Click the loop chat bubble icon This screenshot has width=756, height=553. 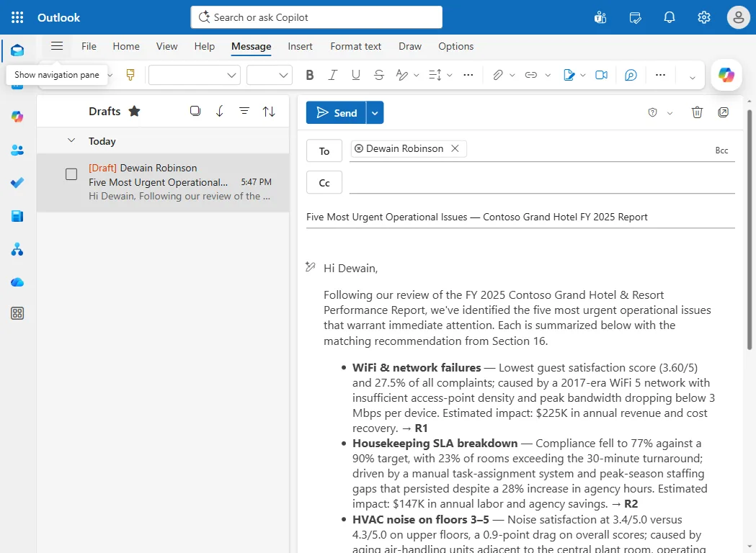[x=631, y=75]
